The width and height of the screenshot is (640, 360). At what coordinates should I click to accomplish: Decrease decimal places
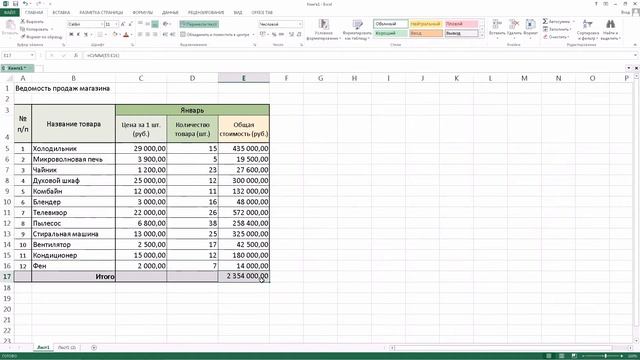(x=299, y=35)
